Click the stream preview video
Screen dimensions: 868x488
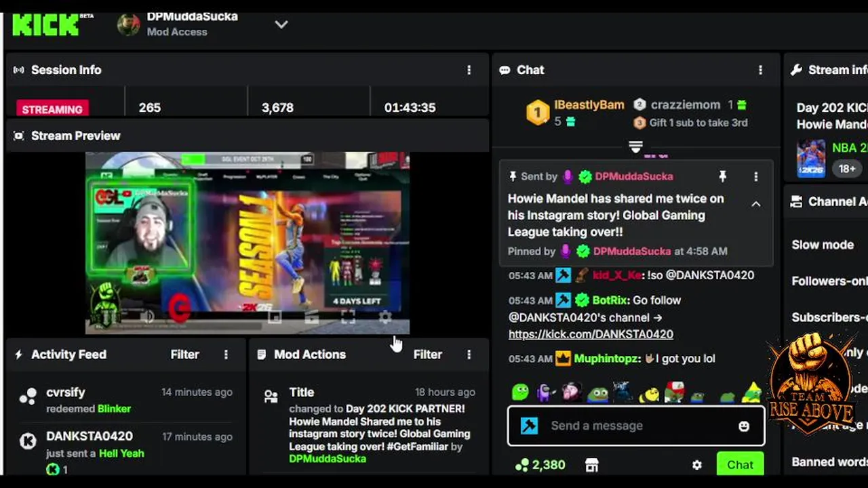point(248,243)
